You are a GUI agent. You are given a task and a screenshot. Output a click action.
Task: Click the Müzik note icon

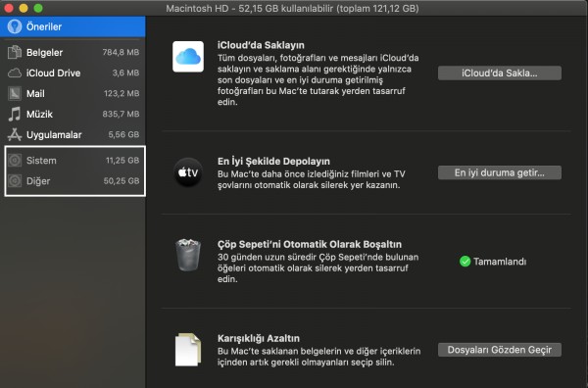(x=15, y=114)
